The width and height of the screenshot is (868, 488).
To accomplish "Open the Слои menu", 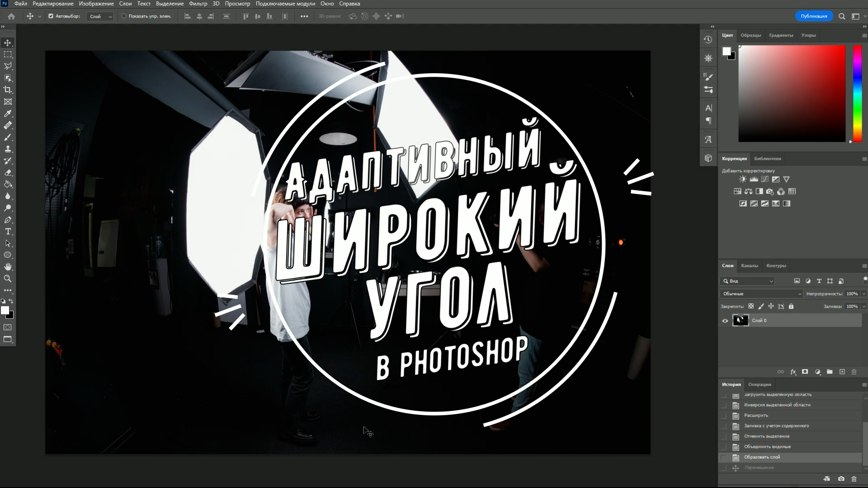I will tap(126, 4).
